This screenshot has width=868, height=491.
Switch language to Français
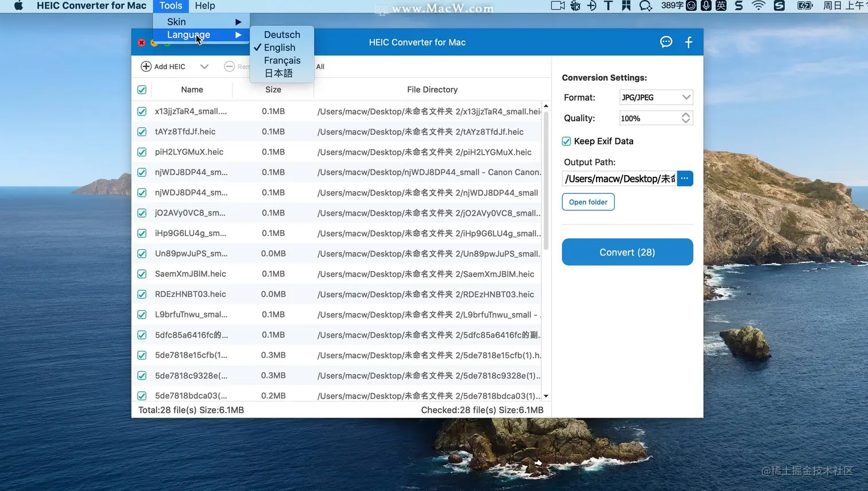(282, 60)
